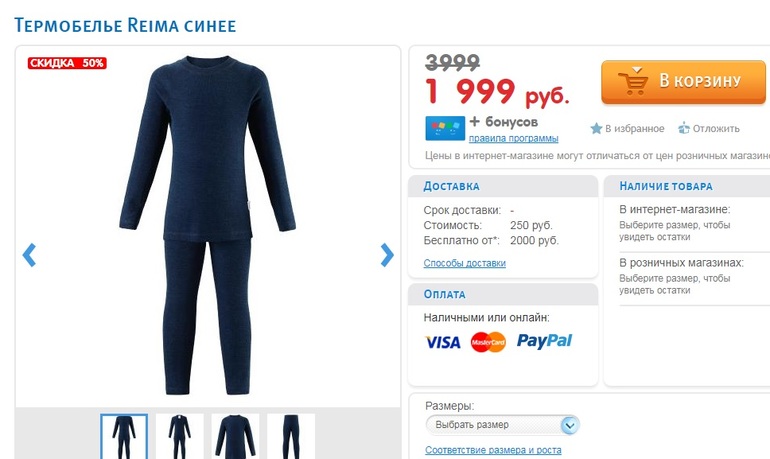Open Соответствие размера и роста link
The height and width of the screenshot is (459, 770).
(x=493, y=450)
